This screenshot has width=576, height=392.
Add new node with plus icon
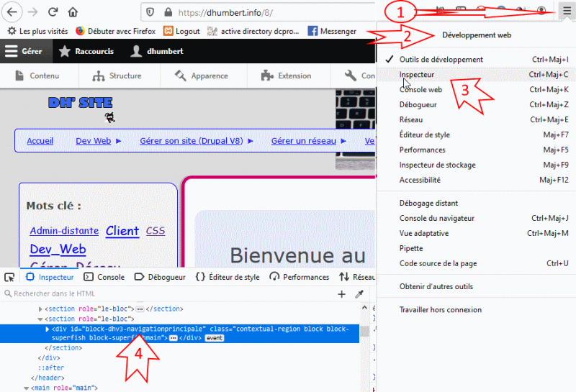342,293
